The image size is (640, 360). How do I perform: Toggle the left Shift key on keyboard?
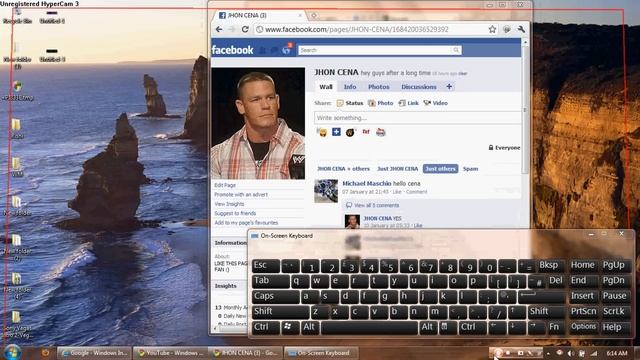click(280, 312)
